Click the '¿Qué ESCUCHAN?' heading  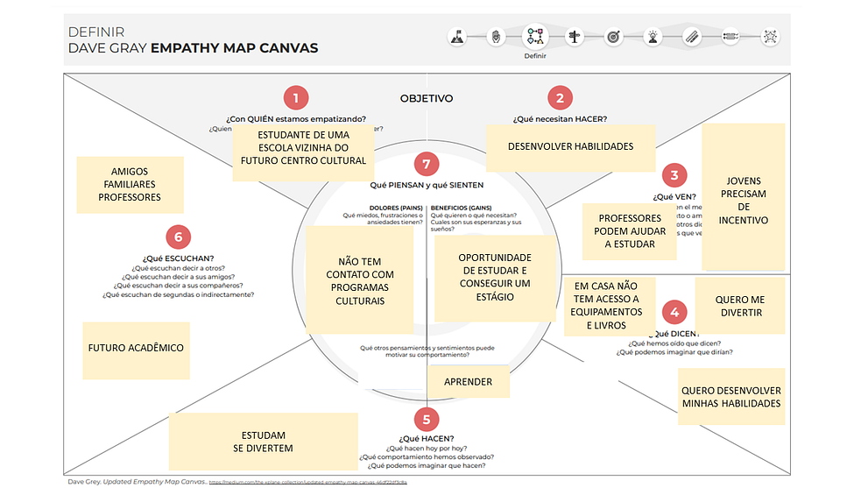pyautogui.click(x=179, y=258)
